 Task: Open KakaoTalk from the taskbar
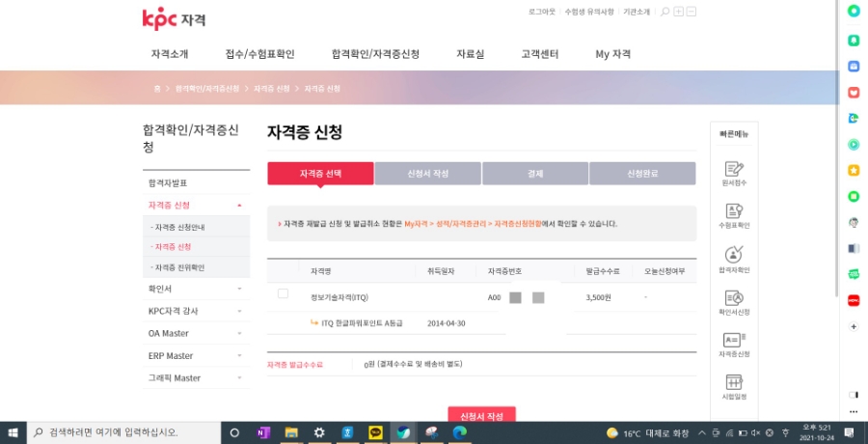375,432
